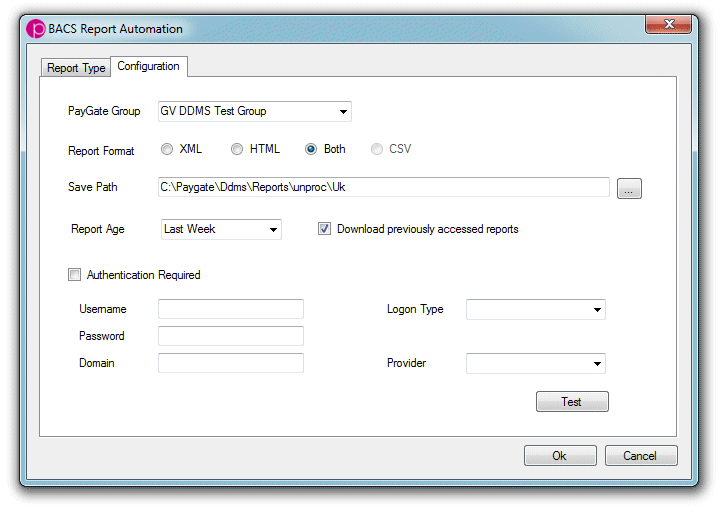Click the 'Report Age' label

pos(97,229)
